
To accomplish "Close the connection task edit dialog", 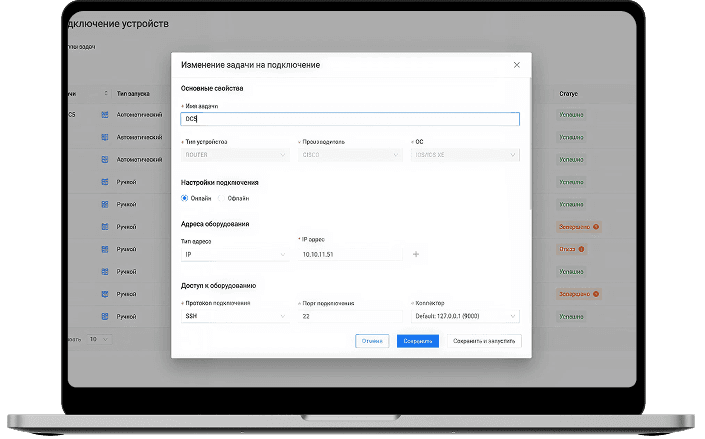I will pos(516,65).
